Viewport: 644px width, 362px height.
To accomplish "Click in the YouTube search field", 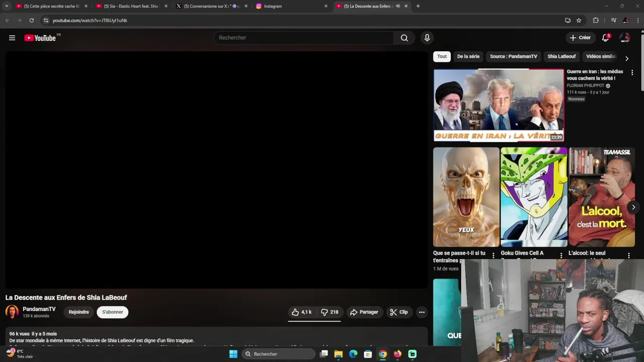I will pyautogui.click(x=304, y=38).
